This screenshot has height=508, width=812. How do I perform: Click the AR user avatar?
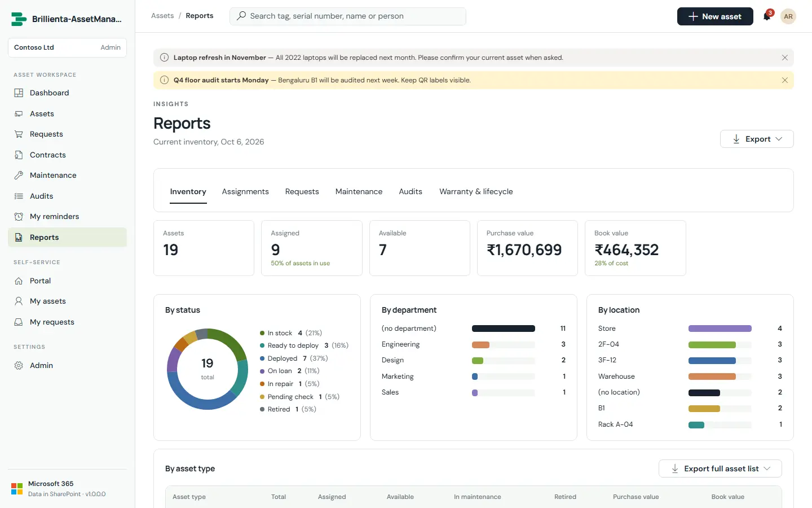pyautogui.click(x=788, y=16)
